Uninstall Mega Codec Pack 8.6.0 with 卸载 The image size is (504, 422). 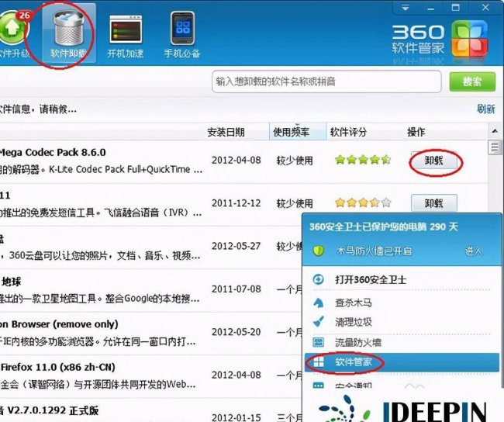point(434,161)
